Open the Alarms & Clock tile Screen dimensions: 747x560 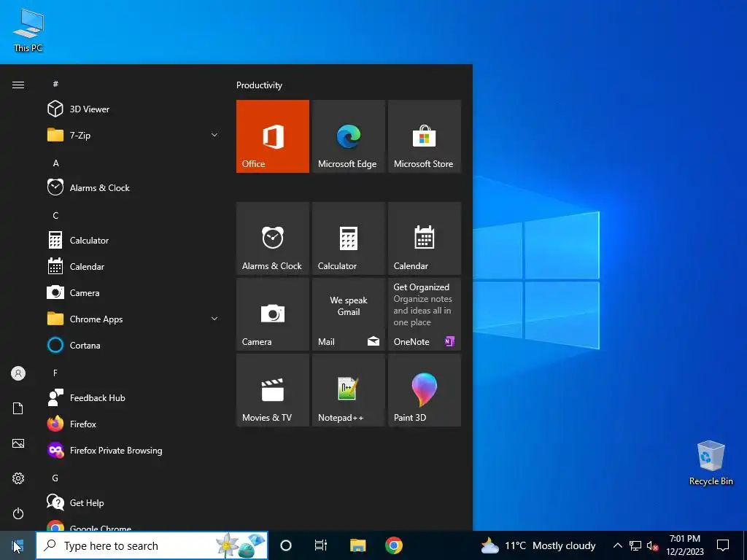tap(273, 238)
